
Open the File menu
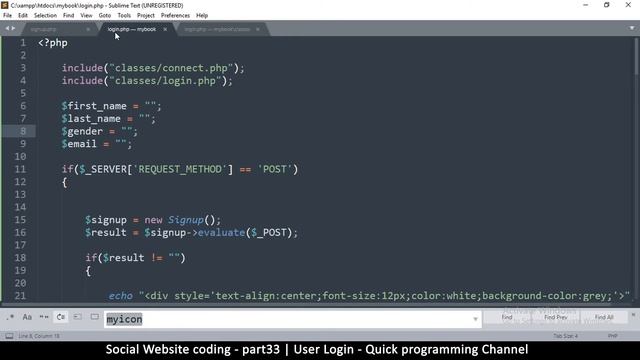tap(7, 16)
